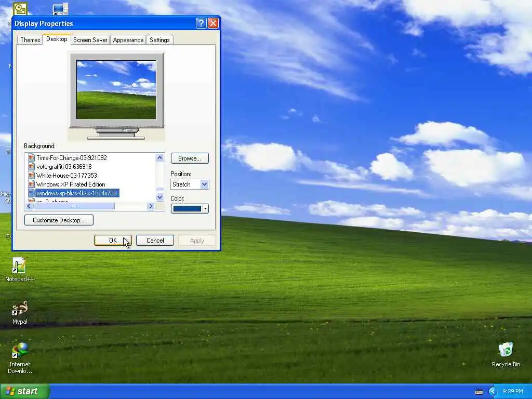Click horizontal scrollbar left arrow
The image size is (532, 399).
click(29, 206)
